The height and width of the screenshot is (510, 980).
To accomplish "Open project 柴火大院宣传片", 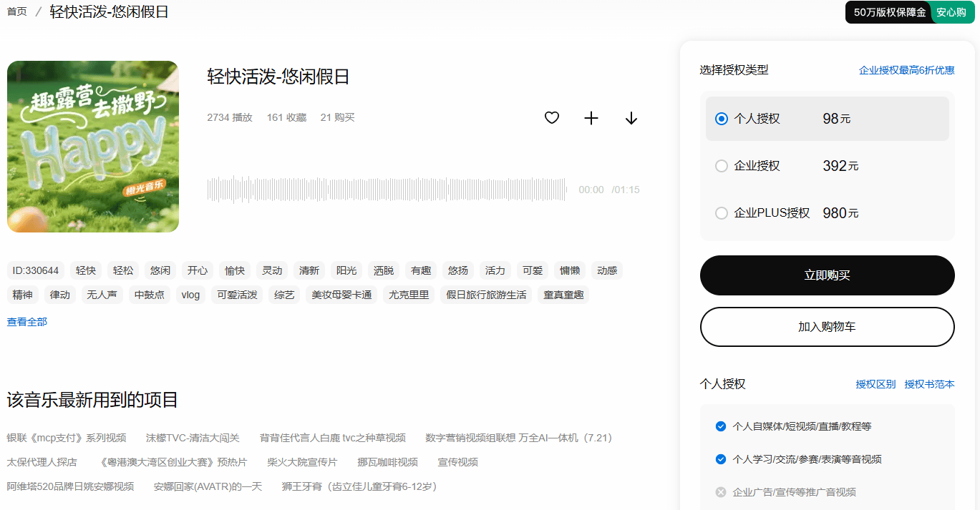I will click(x=302, y=462).
